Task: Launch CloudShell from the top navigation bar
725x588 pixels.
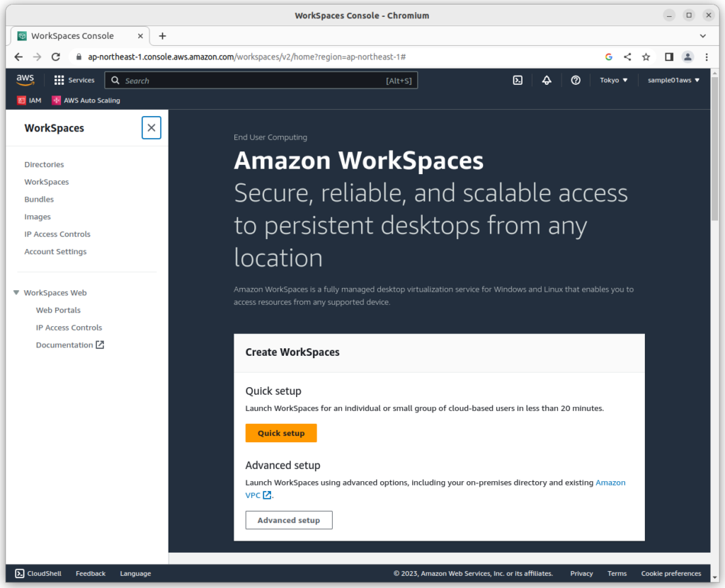Action: [x=517, y=80]
